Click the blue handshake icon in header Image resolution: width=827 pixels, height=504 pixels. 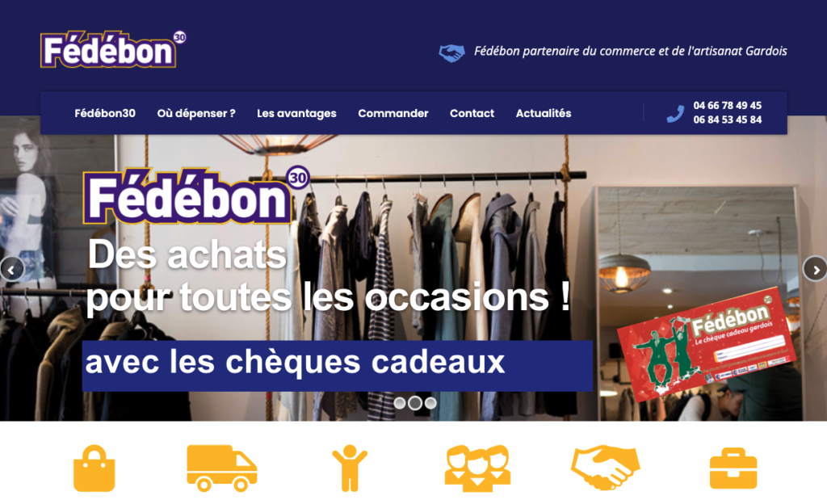coord(452,52)
